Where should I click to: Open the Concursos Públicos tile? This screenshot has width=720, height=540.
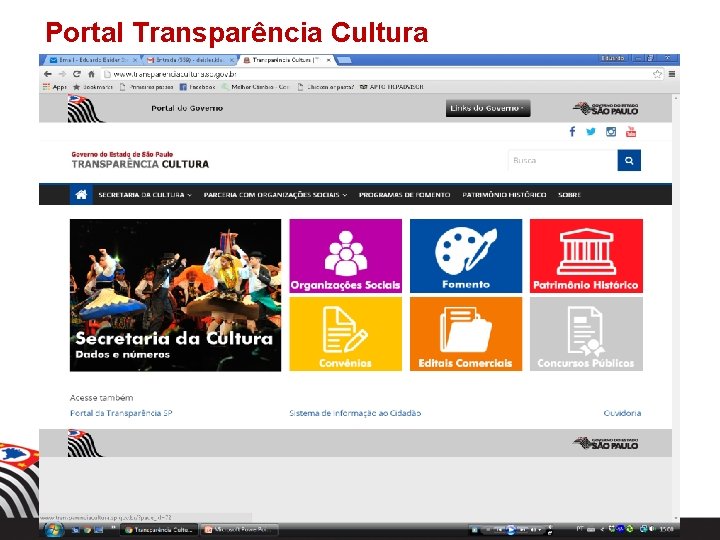click(586, 334)
